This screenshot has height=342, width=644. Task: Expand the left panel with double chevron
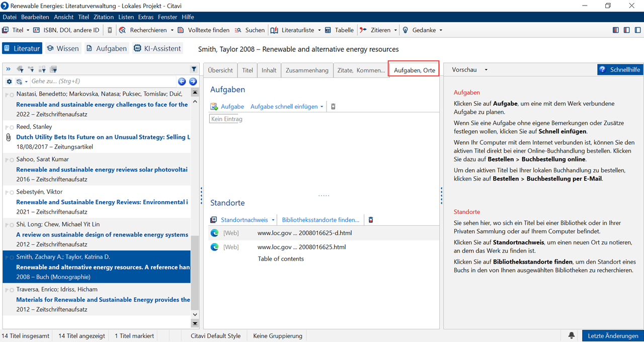9,69
